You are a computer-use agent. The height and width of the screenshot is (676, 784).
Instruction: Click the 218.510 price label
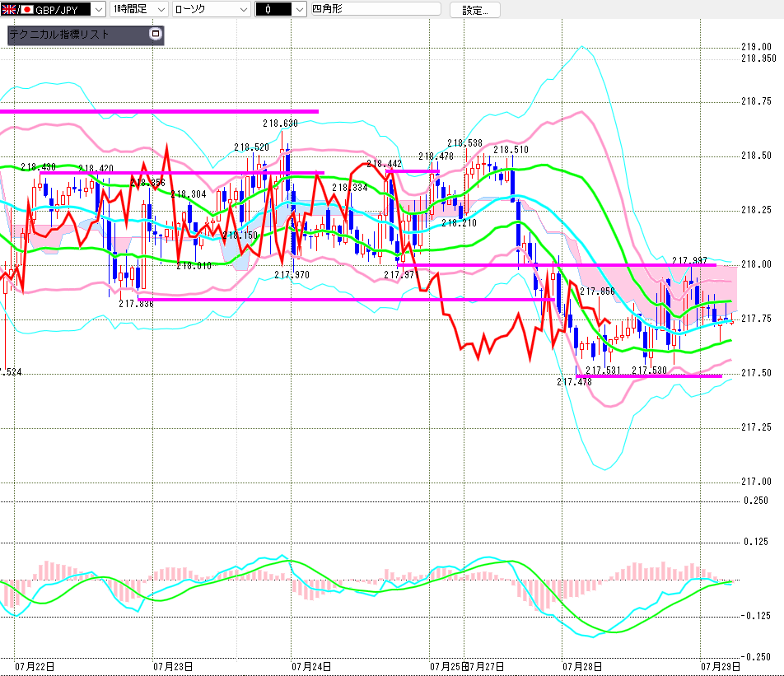click(511, 150)
